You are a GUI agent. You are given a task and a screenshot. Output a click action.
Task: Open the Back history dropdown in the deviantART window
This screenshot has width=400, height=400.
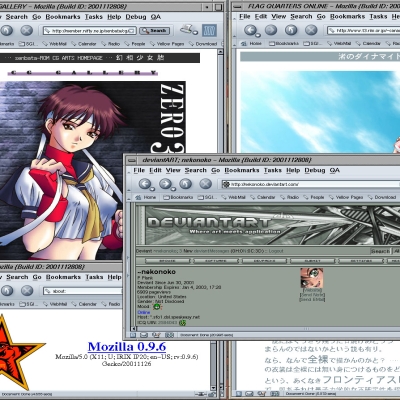click(x=152, y=189)
